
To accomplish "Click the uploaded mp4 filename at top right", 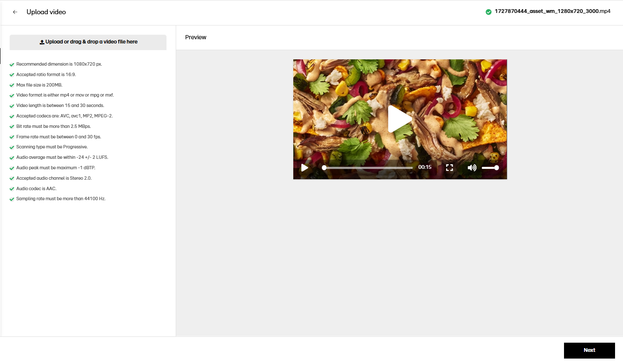I will point(552,11).
